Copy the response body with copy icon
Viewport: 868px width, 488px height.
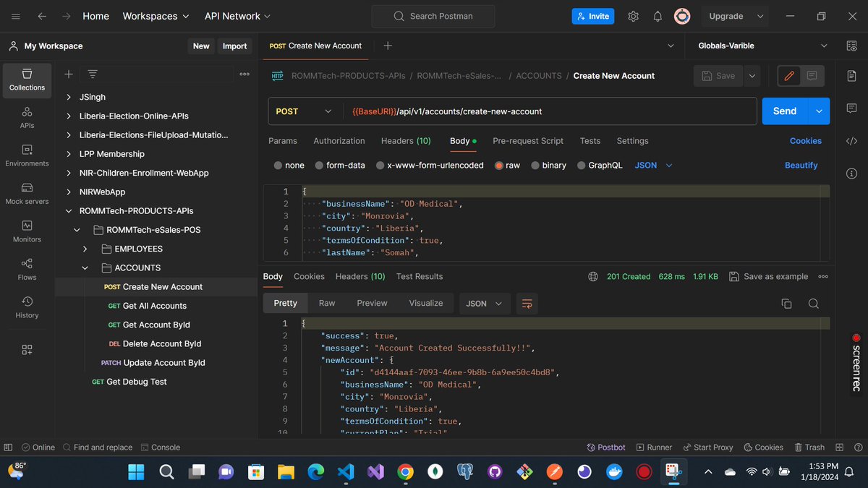[786, 304]
